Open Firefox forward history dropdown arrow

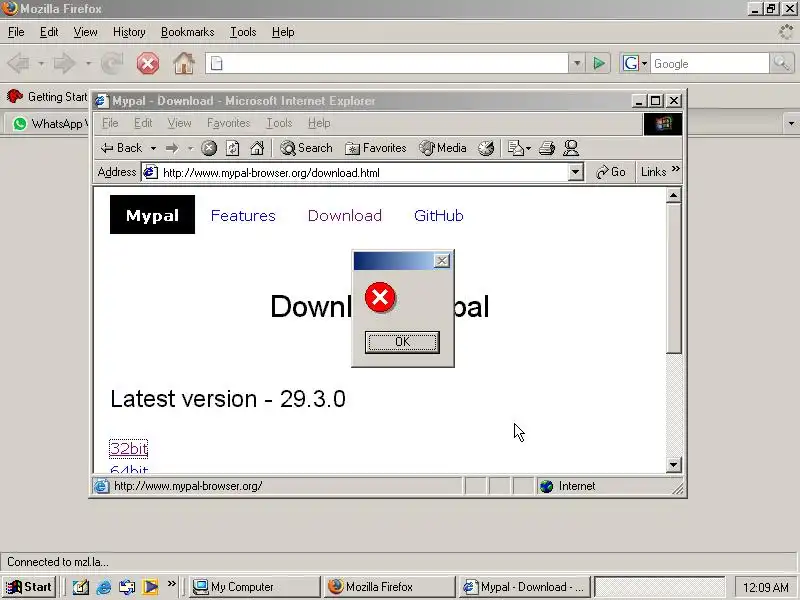coord(88,64)
